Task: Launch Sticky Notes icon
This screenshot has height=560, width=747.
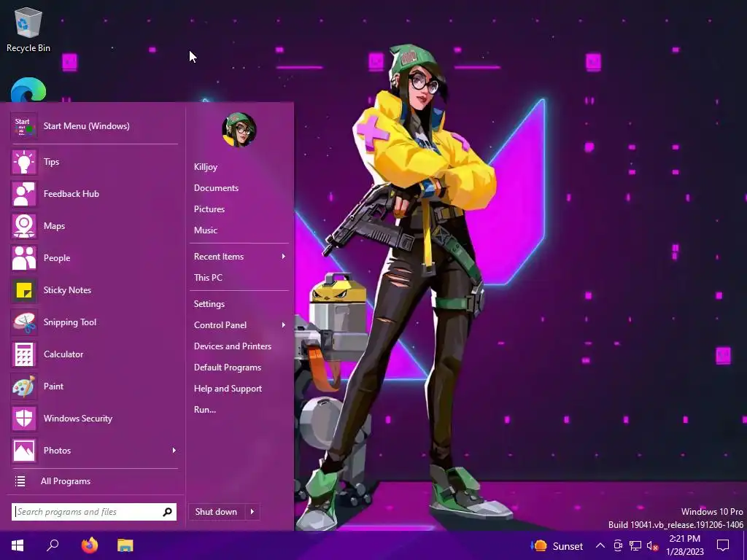Action: (x=24, y=290)
